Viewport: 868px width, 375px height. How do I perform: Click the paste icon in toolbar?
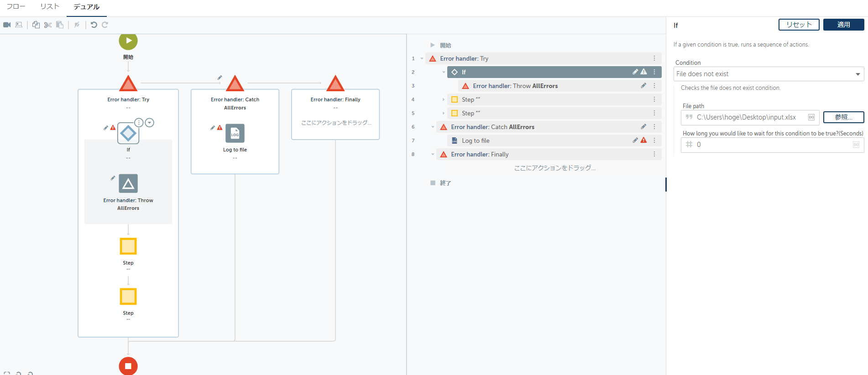(x=60, y=25)
